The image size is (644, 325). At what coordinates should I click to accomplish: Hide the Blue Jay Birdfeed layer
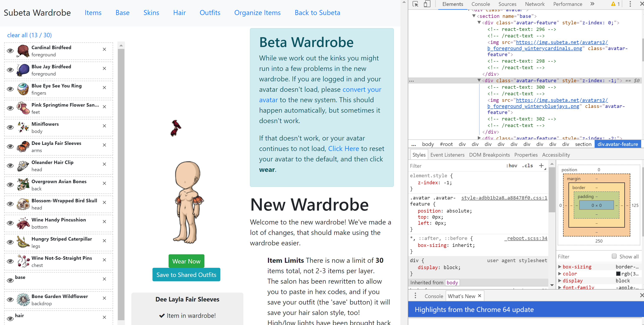(10, 70)
